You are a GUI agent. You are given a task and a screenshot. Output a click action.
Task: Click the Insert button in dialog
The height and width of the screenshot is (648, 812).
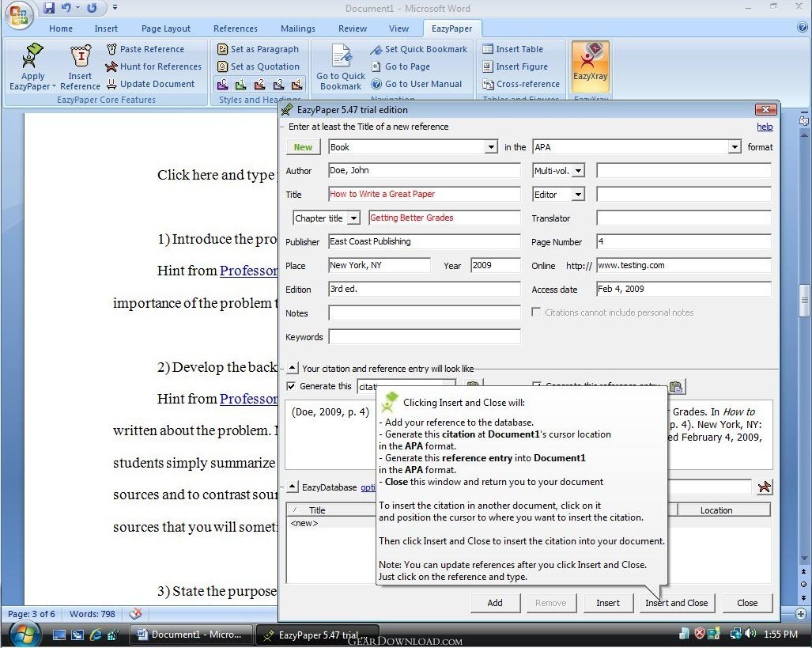tap(607, 603)
